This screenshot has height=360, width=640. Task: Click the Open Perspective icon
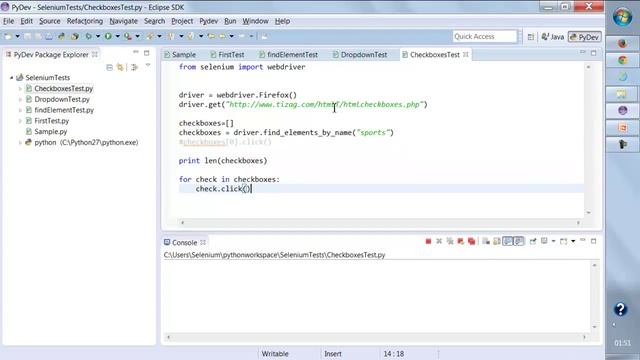[x=531, y=37]
